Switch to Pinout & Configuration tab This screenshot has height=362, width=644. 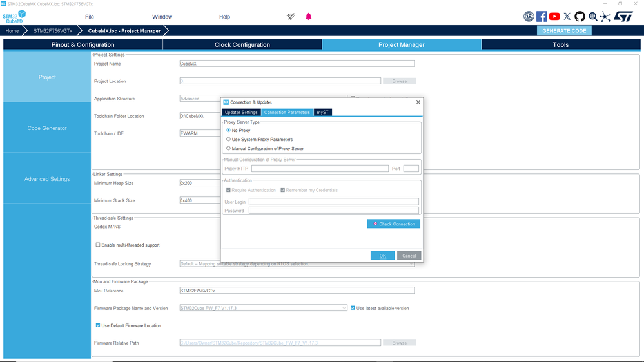coord(83,44)
